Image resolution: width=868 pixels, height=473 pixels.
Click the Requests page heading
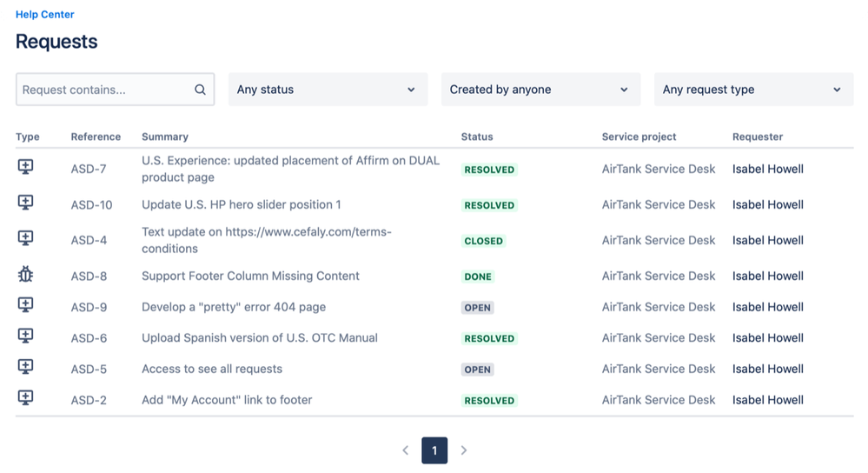pyautogui.click(x=56, y=42)
